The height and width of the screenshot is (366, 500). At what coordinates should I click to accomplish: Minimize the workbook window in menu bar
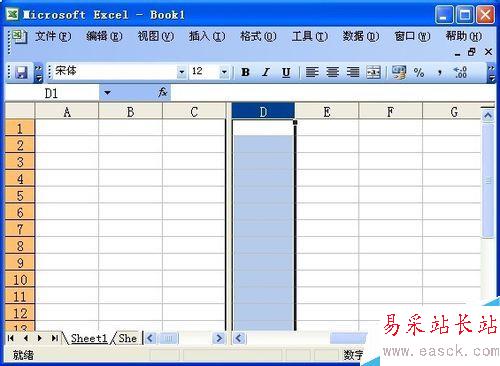tap(457, 53)
